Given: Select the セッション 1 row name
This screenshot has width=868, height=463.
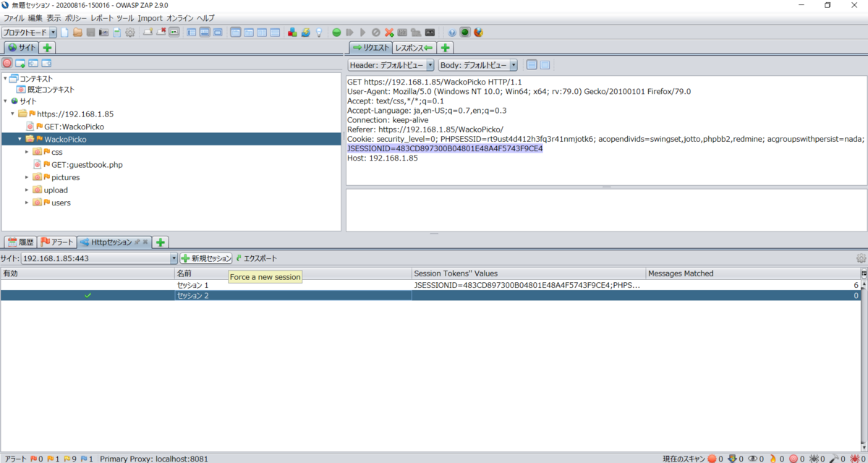Looking at the screenshot, I should (193, 285).
